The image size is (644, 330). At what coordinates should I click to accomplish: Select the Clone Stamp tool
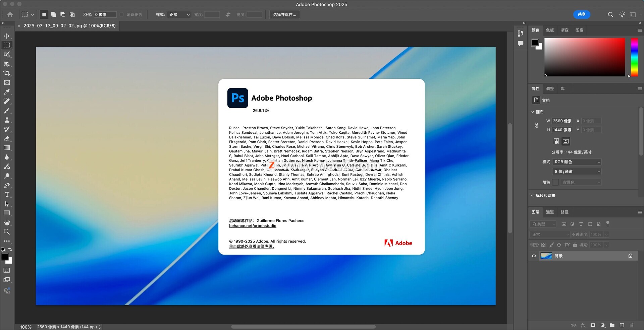click(7, 120)
